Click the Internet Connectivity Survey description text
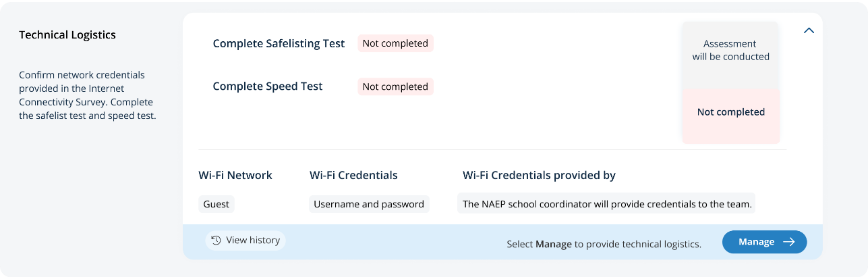This screenshot has height=277, width=868. [86, 95]
